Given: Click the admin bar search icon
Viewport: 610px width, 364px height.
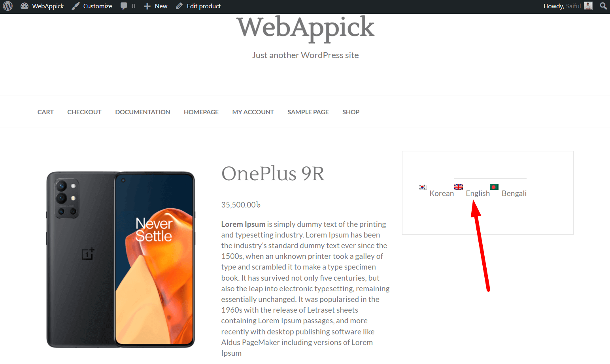Looking at the screenshot, I should (x=603, y=6).
